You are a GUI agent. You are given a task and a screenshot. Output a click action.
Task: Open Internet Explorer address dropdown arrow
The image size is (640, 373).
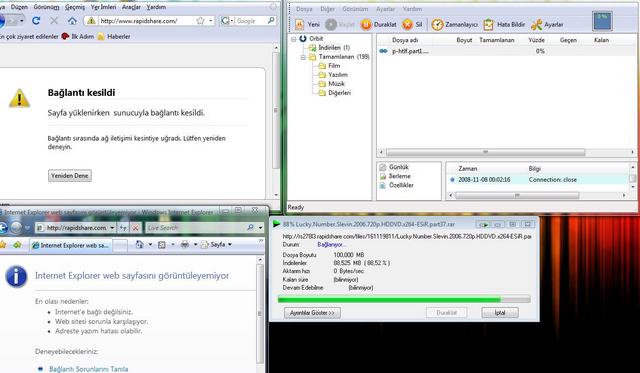pyautogui.click(x=112, y=228)
